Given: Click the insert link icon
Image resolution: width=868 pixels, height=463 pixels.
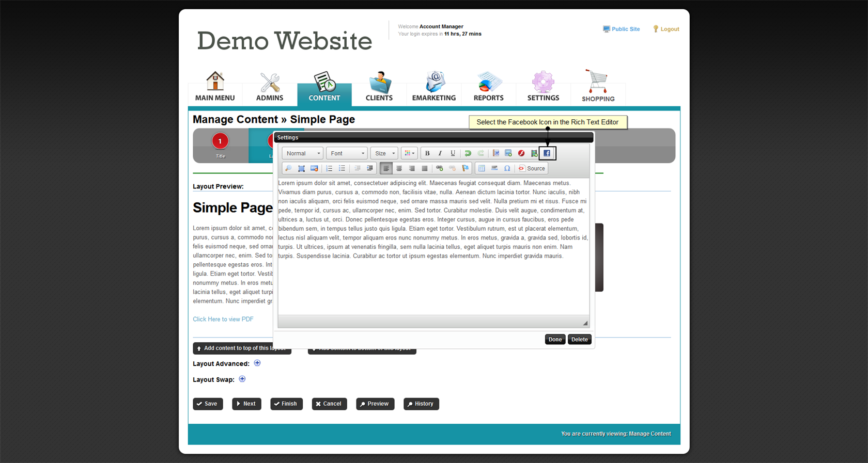Looking at the screenshot, I should pyautogui.click(x=440, y=168).
